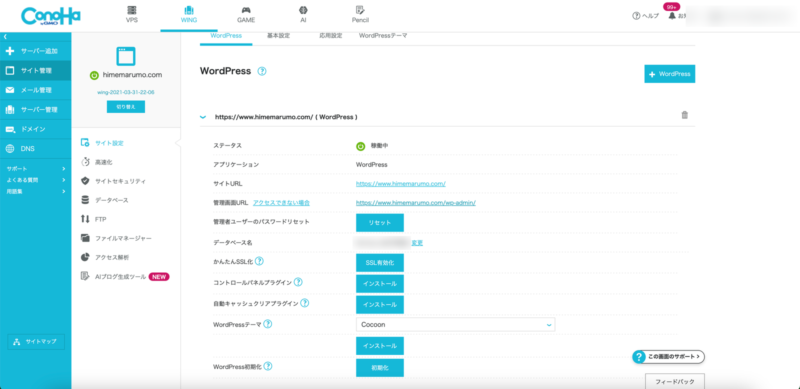Click the フィードバック button
800x389 pixels.
675,381
